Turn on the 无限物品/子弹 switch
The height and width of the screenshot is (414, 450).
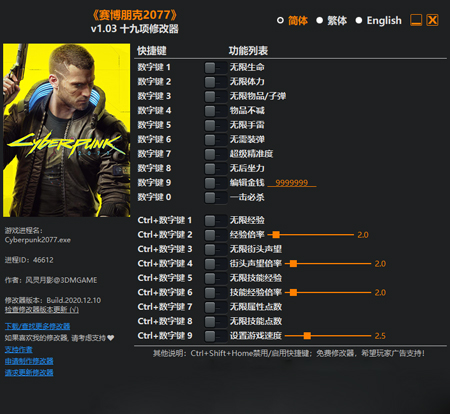click(215, 97)
